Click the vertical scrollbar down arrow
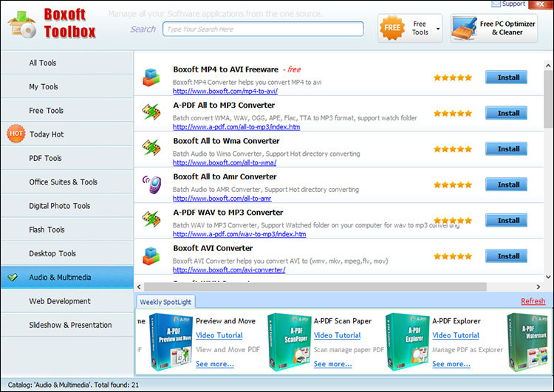The height and width of the screenshot is (392, 554). 548,277
